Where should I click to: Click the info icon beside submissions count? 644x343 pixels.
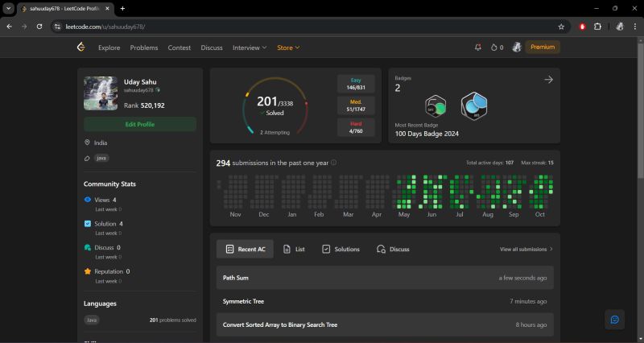tap(334, 163)
